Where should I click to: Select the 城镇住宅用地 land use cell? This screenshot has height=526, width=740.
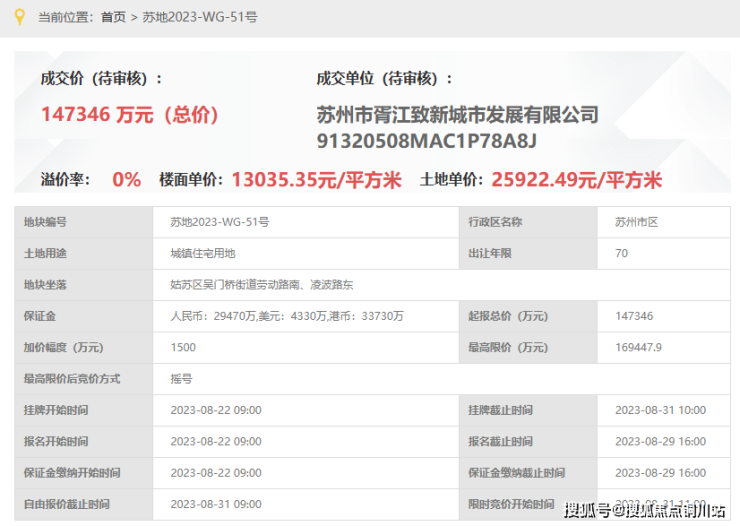pyautogui.click(x=203, y=253)
